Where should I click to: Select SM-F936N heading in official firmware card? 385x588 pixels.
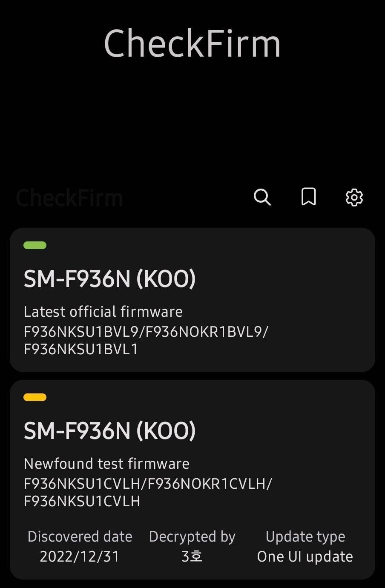pos(109,279)
